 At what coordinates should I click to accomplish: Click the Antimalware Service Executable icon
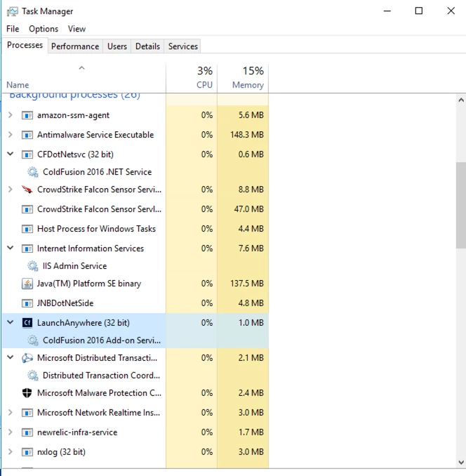click(27, 135)
